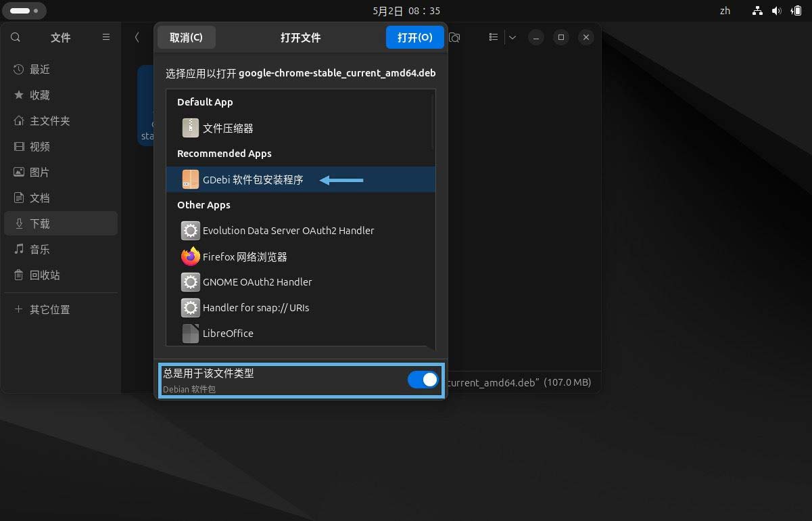The width and height of the screenshot is (812, 521).
Task: Click the network icon in top bar
Action: (x=757, y=10)
